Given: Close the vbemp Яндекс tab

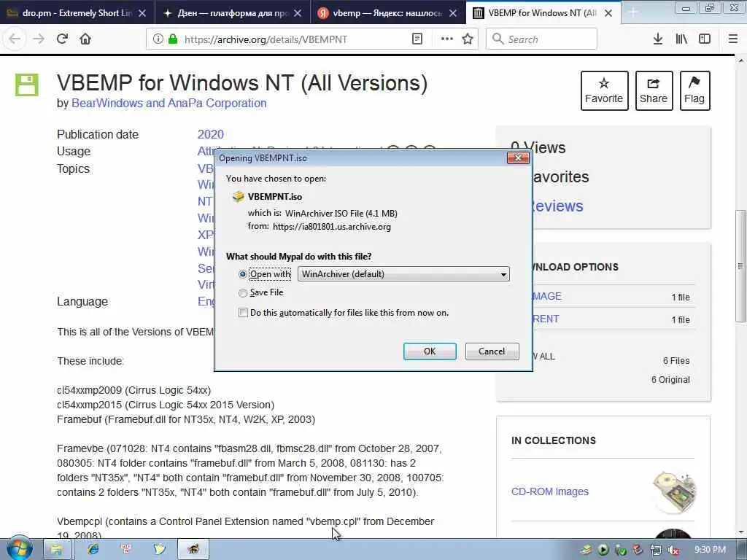Looking at the screenshot, I should 453,13.
